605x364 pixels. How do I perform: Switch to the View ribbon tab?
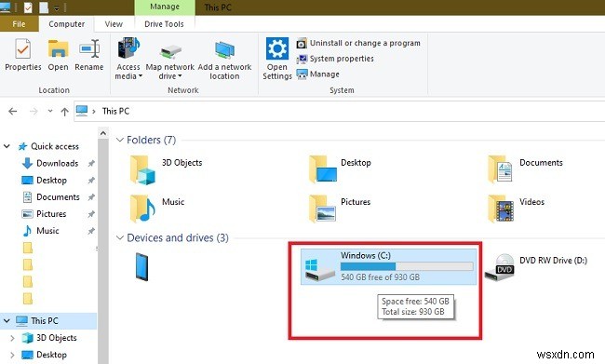(x=114, y=24)
